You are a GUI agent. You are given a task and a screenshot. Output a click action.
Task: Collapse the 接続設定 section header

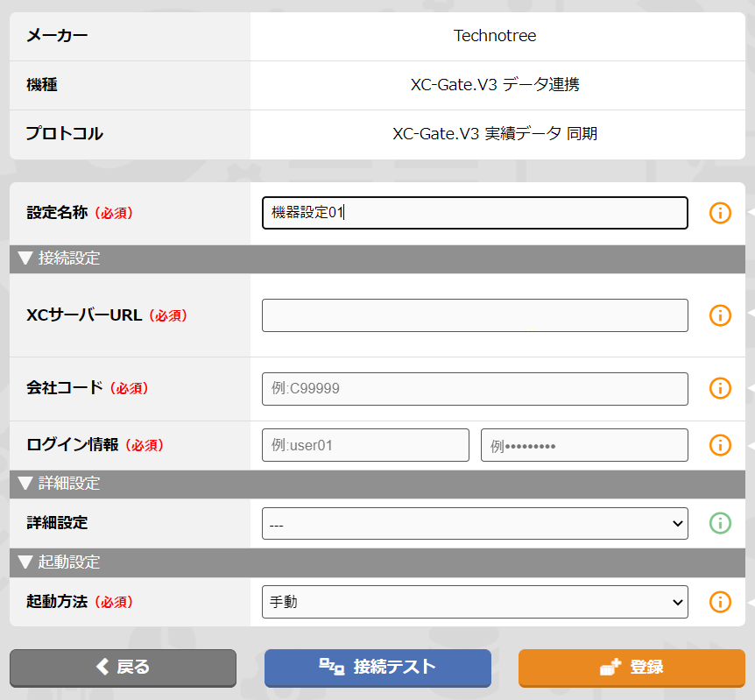tap(377, 258)
